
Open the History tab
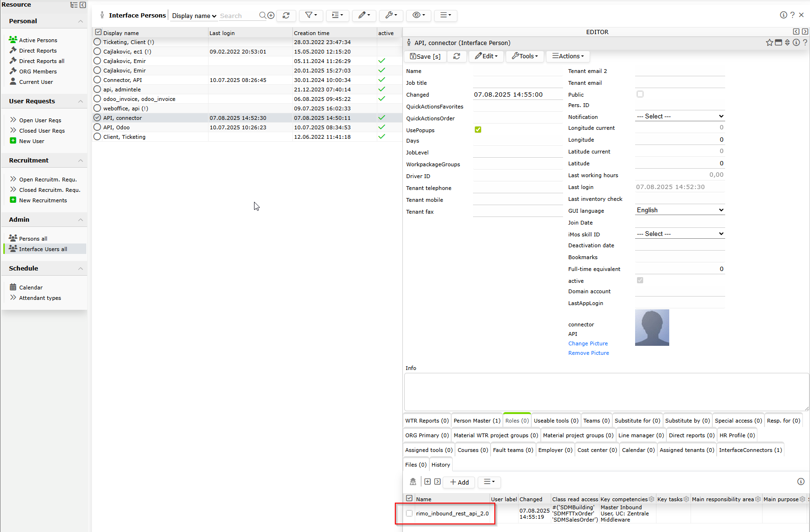tap(441, 465)
